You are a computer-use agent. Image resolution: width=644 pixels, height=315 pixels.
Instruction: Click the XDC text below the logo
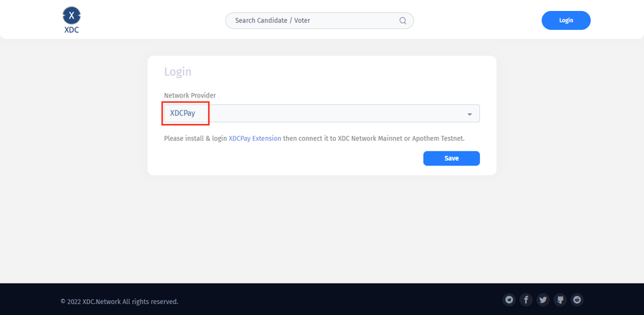pos(71,31)
